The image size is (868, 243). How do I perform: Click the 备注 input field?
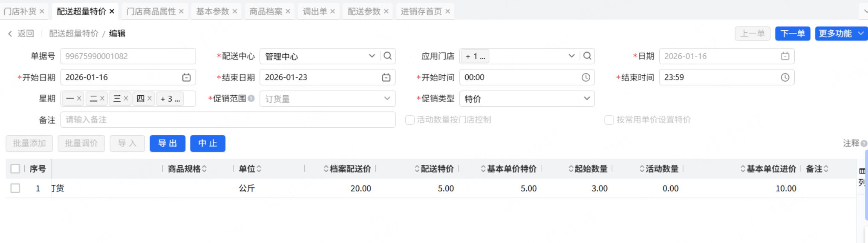pos(228,120)
